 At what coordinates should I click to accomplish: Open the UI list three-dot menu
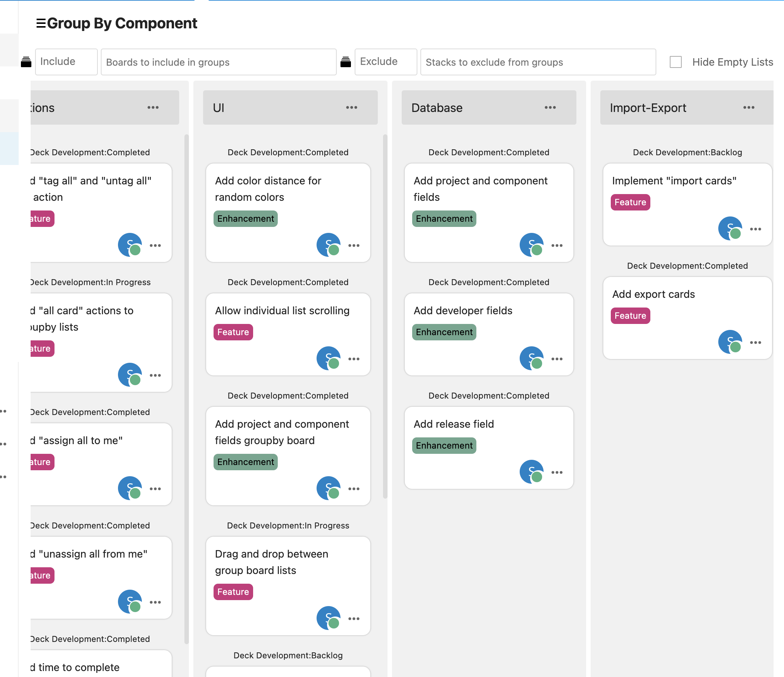[352, 108]
